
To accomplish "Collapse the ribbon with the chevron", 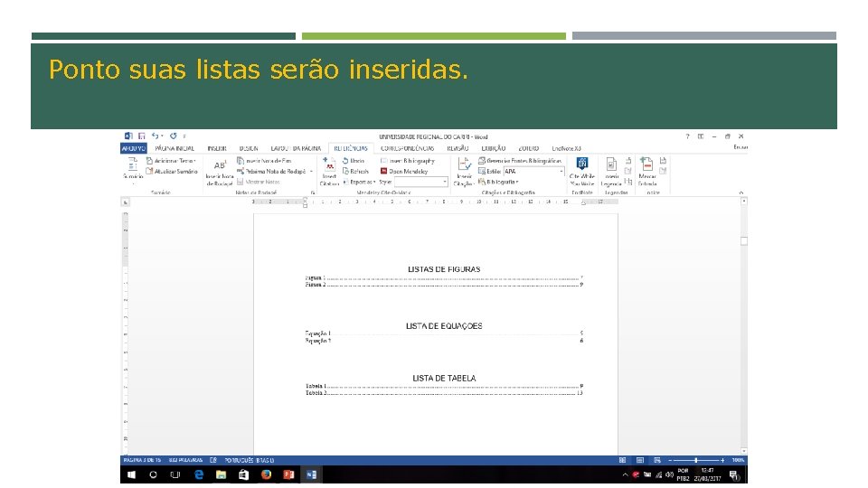I will [x=741, y=192].
